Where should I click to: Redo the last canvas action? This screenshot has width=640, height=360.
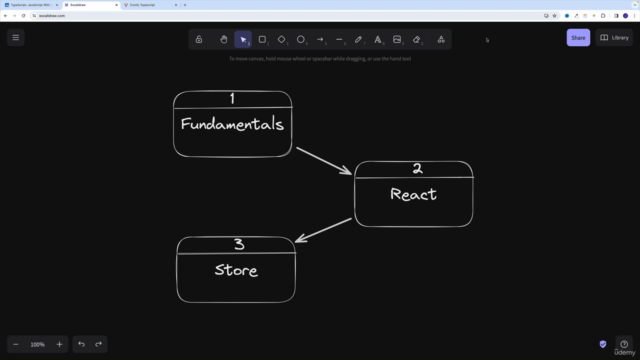coord(98,344)
